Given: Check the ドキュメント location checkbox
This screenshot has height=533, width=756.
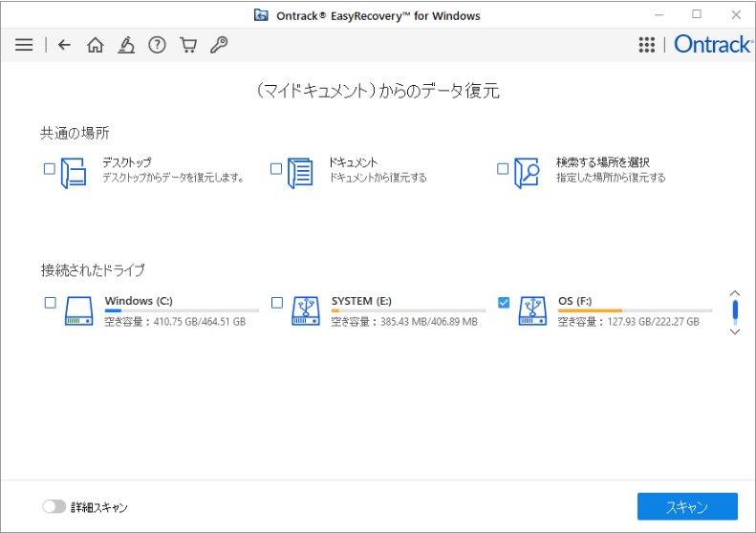Looking at the screenshot, I should click(276, 169).
